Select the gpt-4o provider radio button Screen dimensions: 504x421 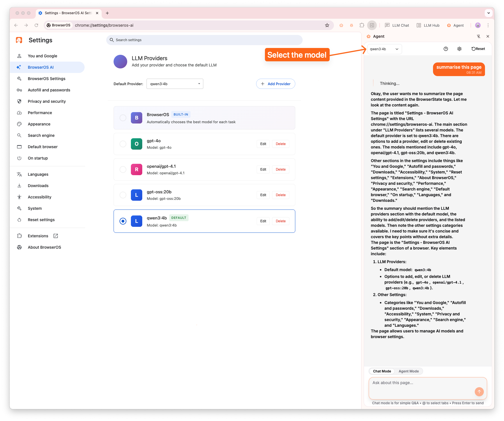(x=123, y=144)
